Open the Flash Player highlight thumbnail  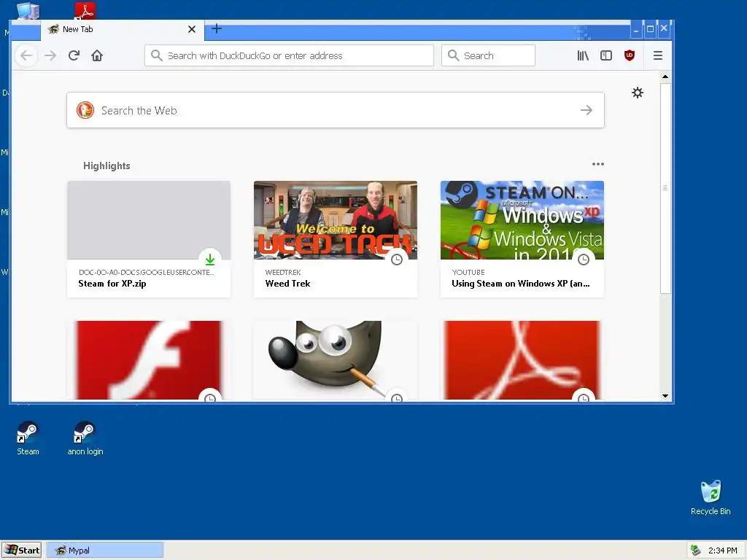tap(149, 360)
